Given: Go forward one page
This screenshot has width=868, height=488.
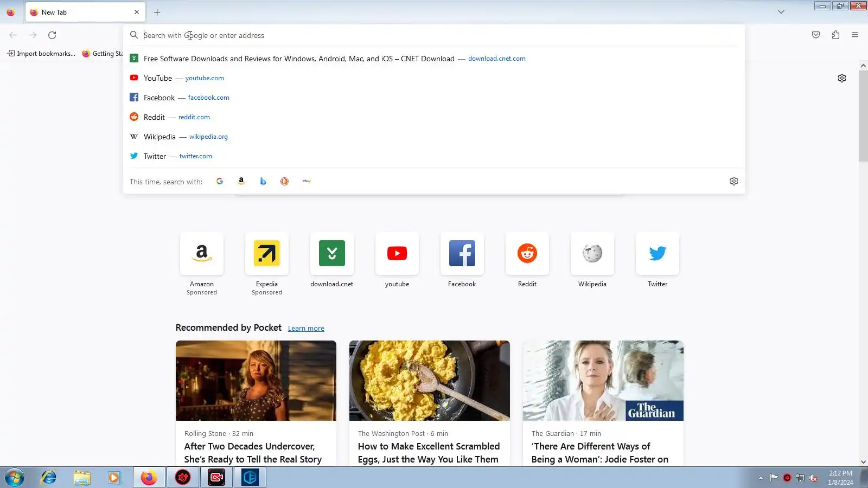Looking at the screenshot, I should point(33,35).
